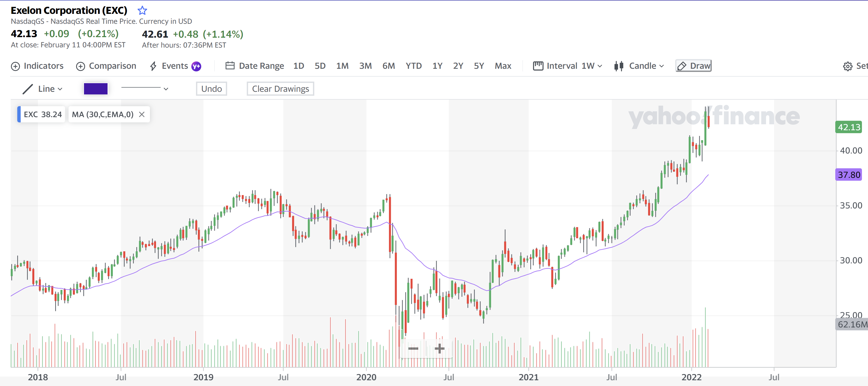The image size is (868, 386).
Task: Click the Date Range button
Action: tap(254, 66)
